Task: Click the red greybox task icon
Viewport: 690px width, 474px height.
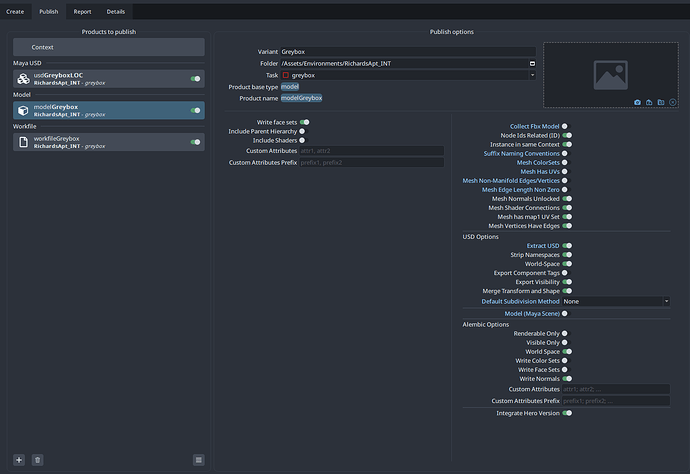Action: click(286, 75)
